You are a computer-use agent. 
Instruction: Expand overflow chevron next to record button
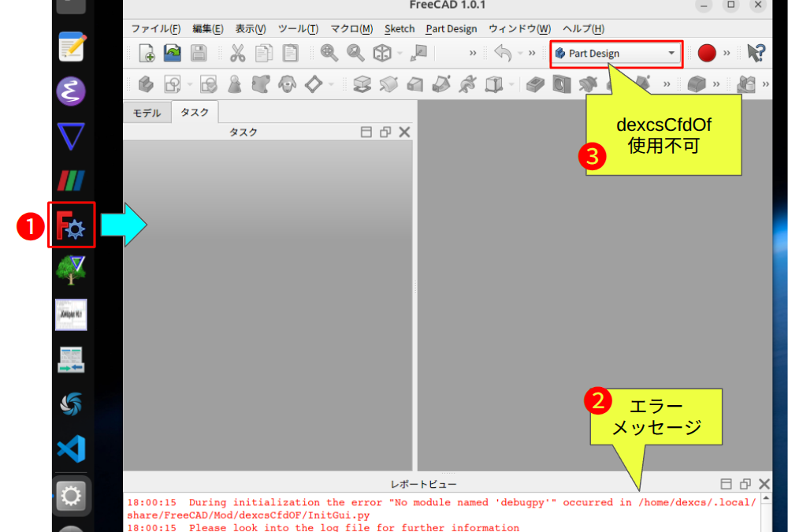(727, 53)
